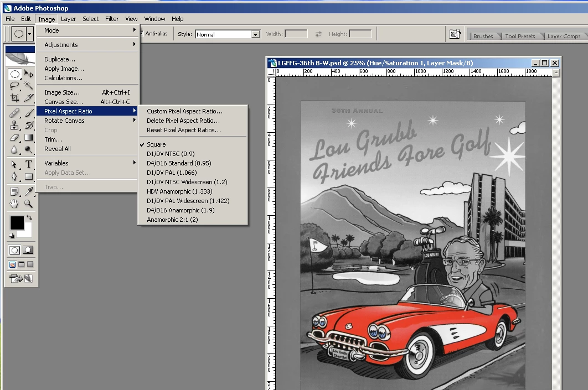Viewport: 588px width, 390px height.
Task: Select the History Brush tool
Action: tap(28, 125)
